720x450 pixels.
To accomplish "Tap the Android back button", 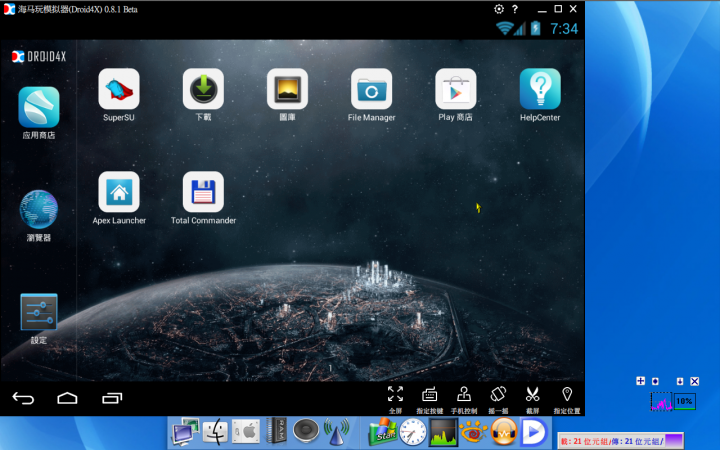I will (23, 398).
